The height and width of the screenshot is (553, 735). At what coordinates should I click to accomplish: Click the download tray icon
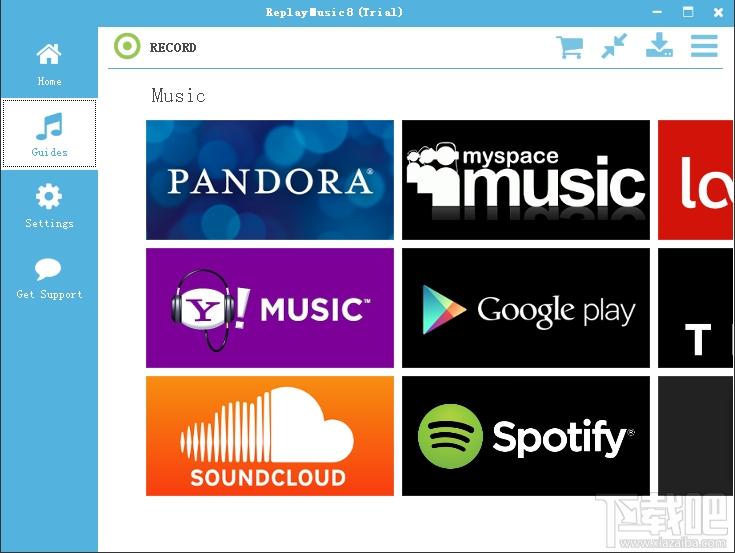660,45
